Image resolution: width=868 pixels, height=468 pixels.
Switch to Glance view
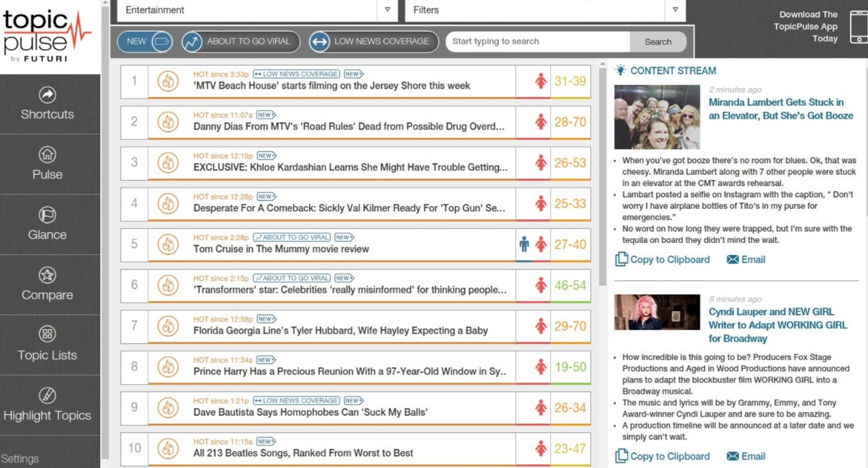click(x=47, y=224)
